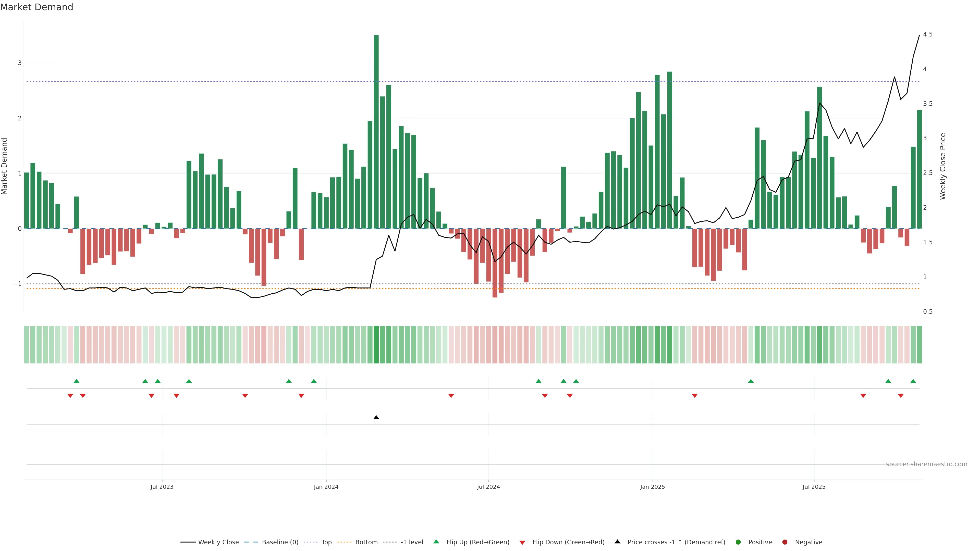Click the Jul 2025 axis label
This screenshot has width=980, height=551.
pyautogui.click(x=814, y=487)
